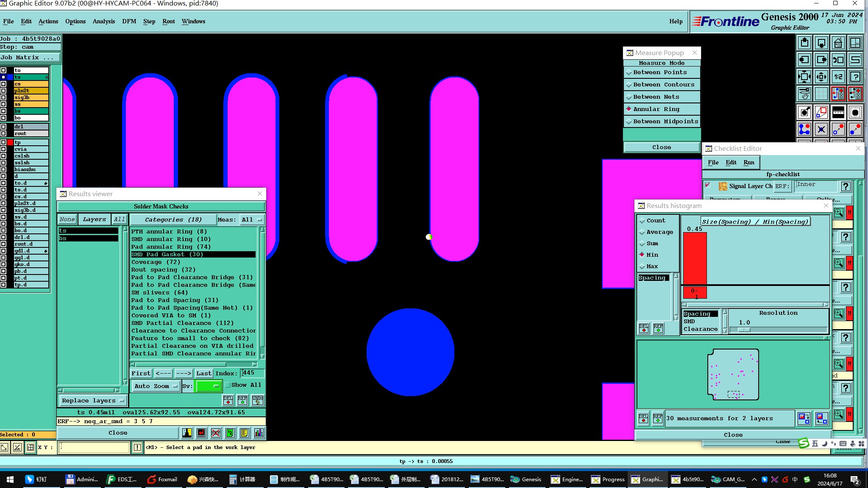Click the grid display icon

(x=821, y=94)
